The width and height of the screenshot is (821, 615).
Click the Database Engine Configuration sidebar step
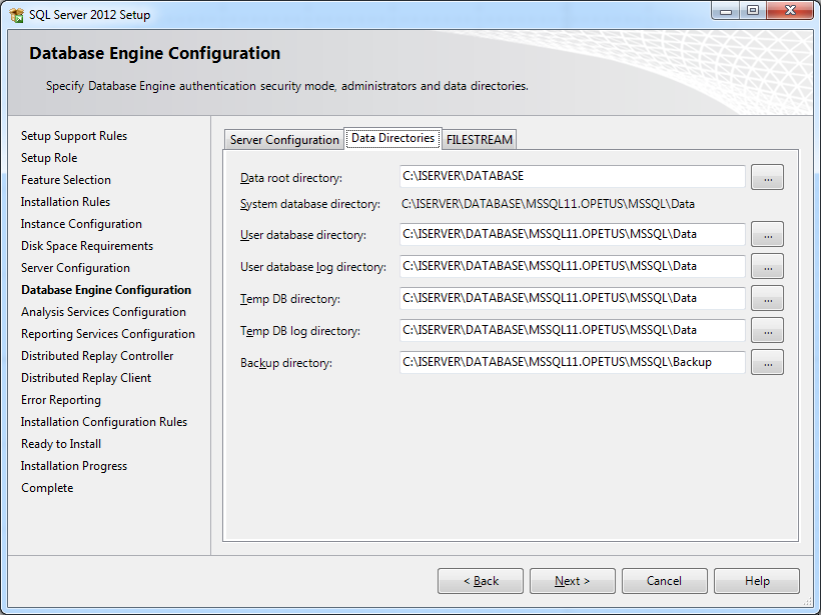coord(106,290)
